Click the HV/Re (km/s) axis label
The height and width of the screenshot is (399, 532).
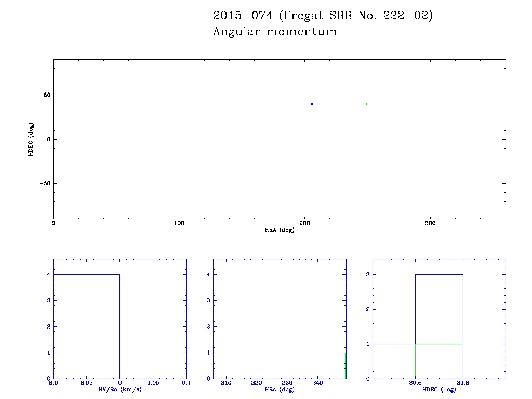119,390
